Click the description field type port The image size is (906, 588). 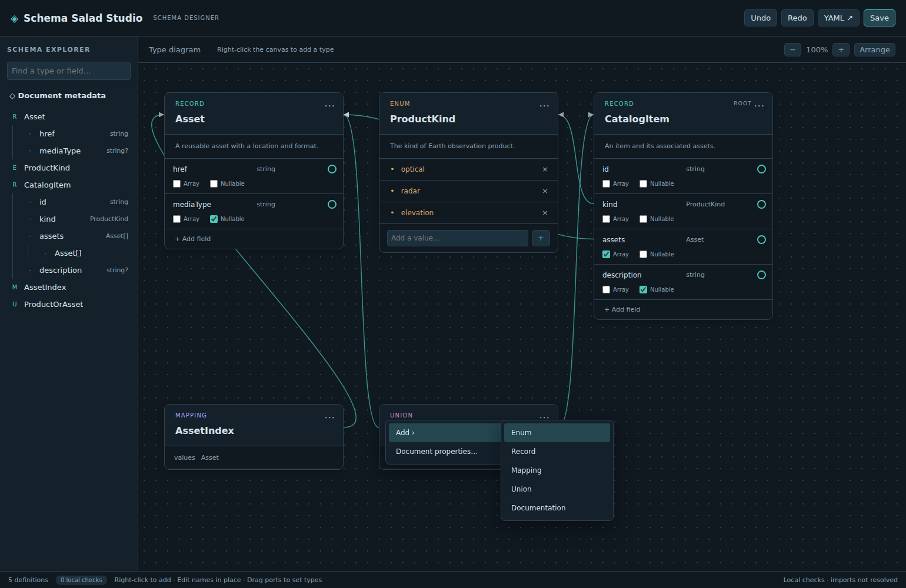point(761,275)
